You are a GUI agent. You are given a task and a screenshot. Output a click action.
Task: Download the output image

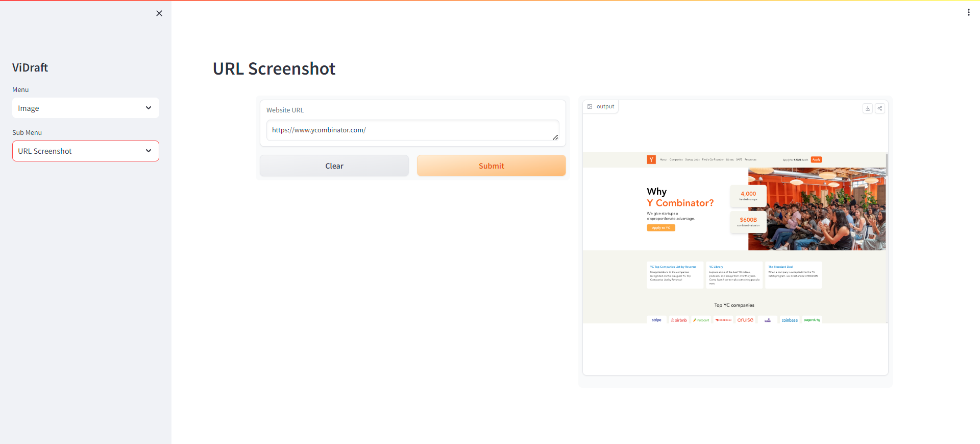[868, 108]
